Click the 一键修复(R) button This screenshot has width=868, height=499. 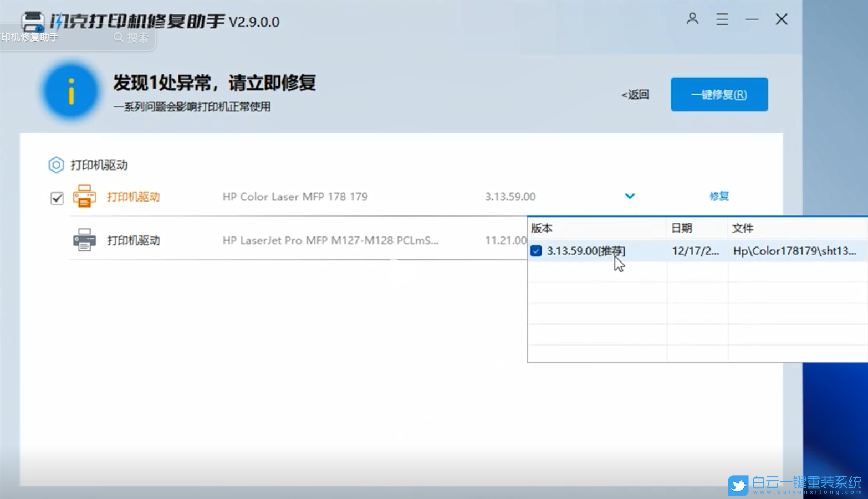(x=718, y=94)
